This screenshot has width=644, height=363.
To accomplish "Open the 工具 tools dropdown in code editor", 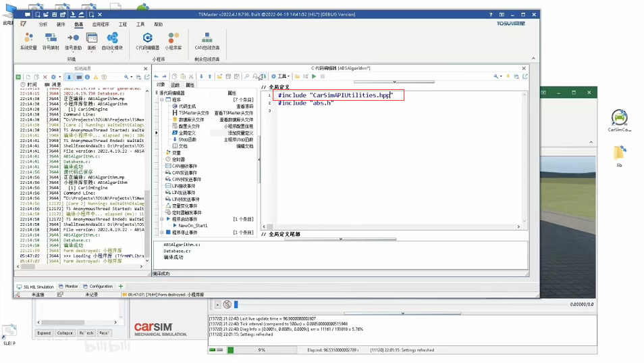I will point(281,76).
